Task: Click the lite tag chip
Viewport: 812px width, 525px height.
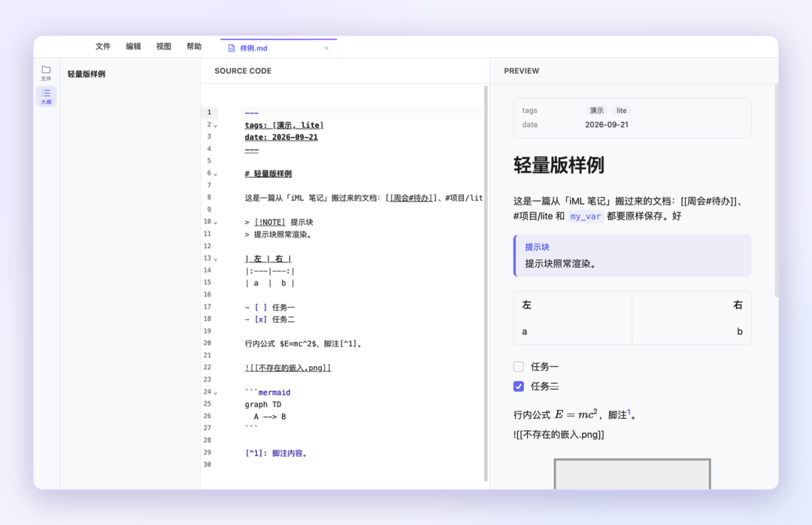Action: coord(622,111)
